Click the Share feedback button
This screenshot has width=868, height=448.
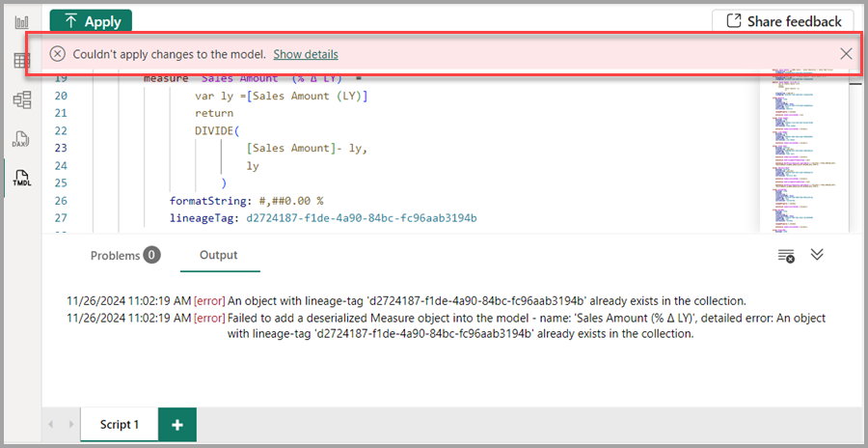pos(783,21)
